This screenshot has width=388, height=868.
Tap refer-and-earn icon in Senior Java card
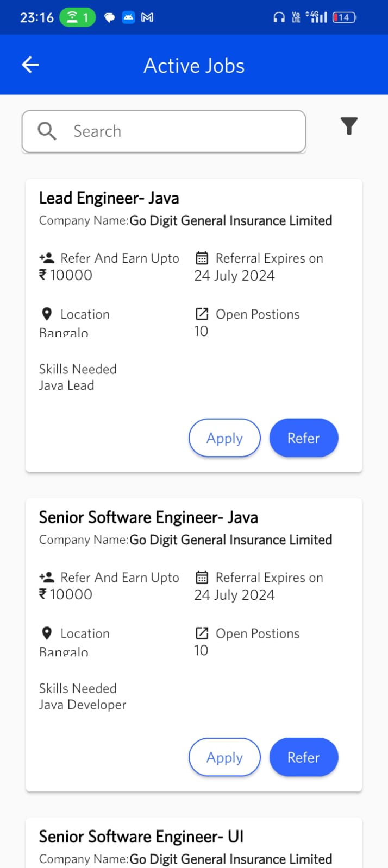click(x=47, y=577)
